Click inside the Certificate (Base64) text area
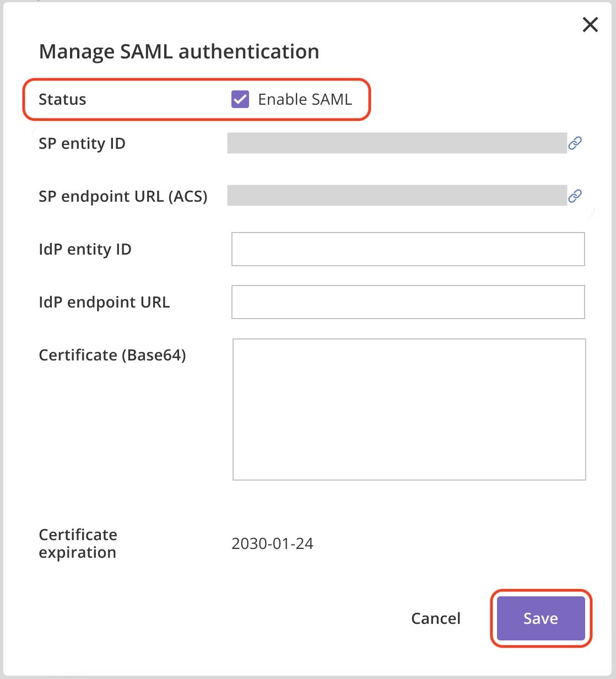 [x=409, y=409]
